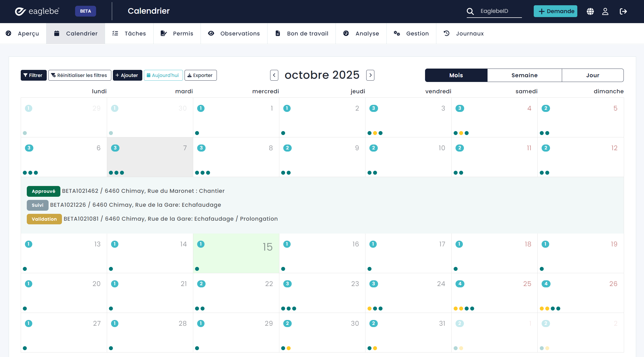The image size is (644, 357).
Task: Open the user profile icon
Action: 605,11
